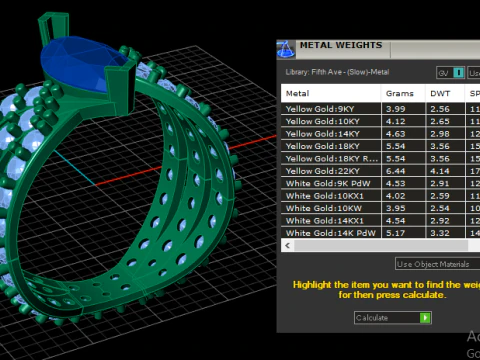Click the 3.32 DWT value
This screenshot has height=360, width=480.
tap(440, 233)
